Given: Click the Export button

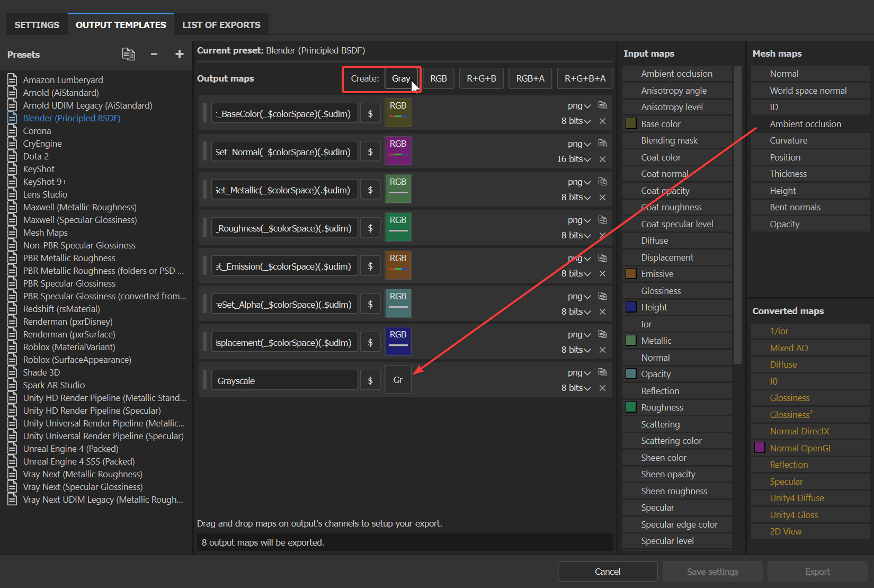Looking at the screenshot, I should point(817,571).
